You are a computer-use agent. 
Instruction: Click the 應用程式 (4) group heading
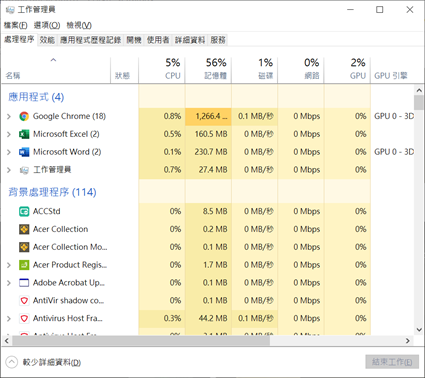click(36, 97)
